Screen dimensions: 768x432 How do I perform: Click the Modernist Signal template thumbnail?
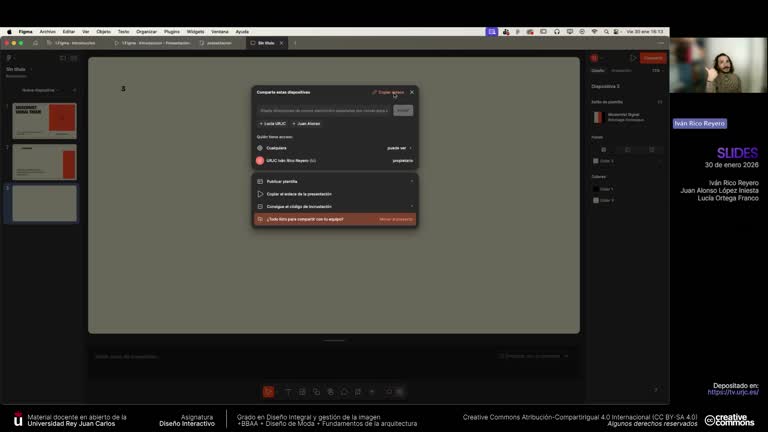(x=598, y=118)
